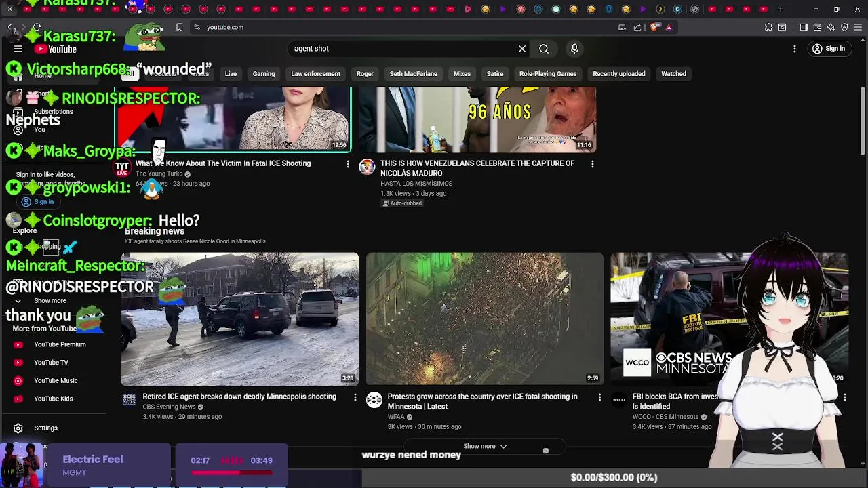
Task: Open the browser main hamburger menu
Action: 859,27
